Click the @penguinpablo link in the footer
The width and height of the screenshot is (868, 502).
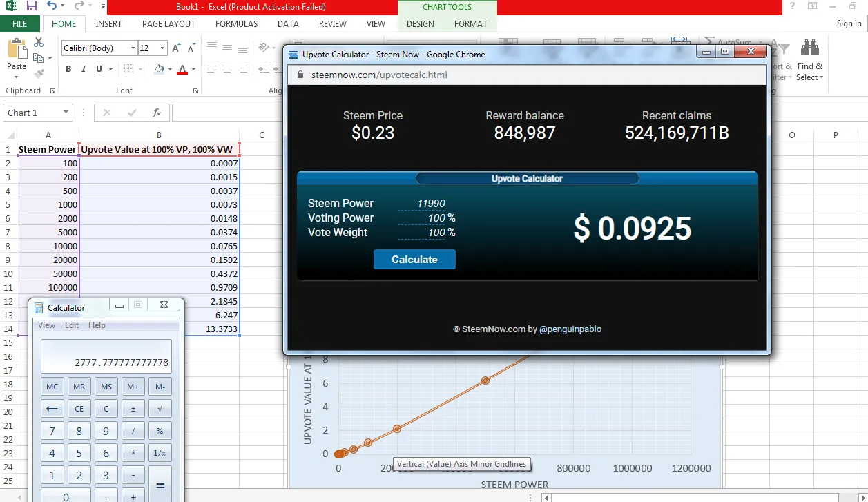point(570,329)
